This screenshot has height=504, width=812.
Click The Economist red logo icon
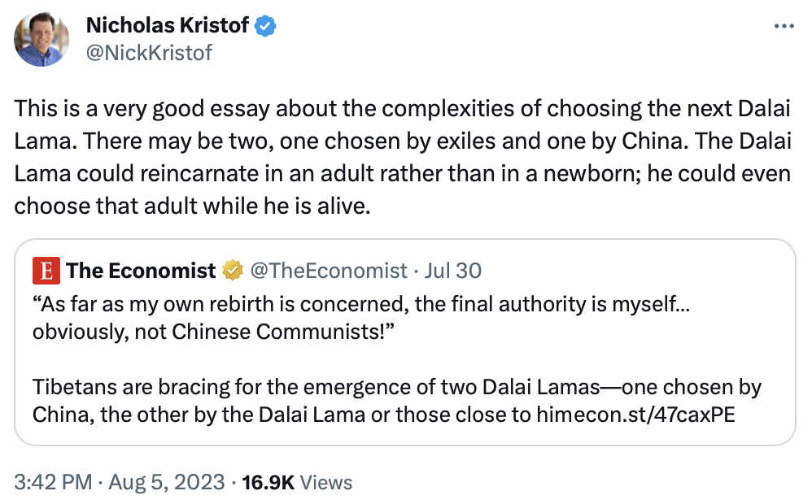point(46,270)
